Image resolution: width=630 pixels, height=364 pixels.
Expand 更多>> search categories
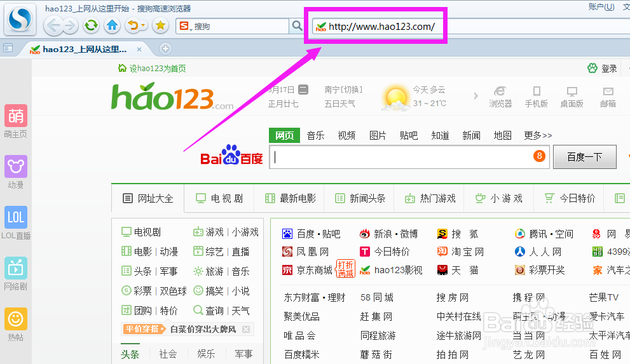click(538, 136)
